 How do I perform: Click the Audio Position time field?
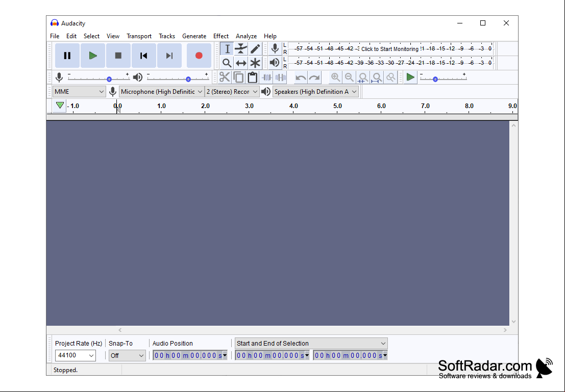(190, 356)
